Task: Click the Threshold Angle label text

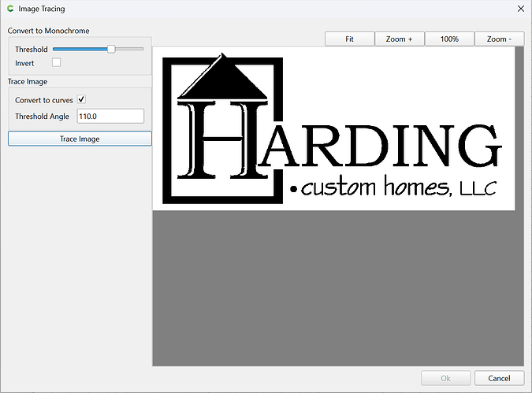Action: (x=42, y=117)
